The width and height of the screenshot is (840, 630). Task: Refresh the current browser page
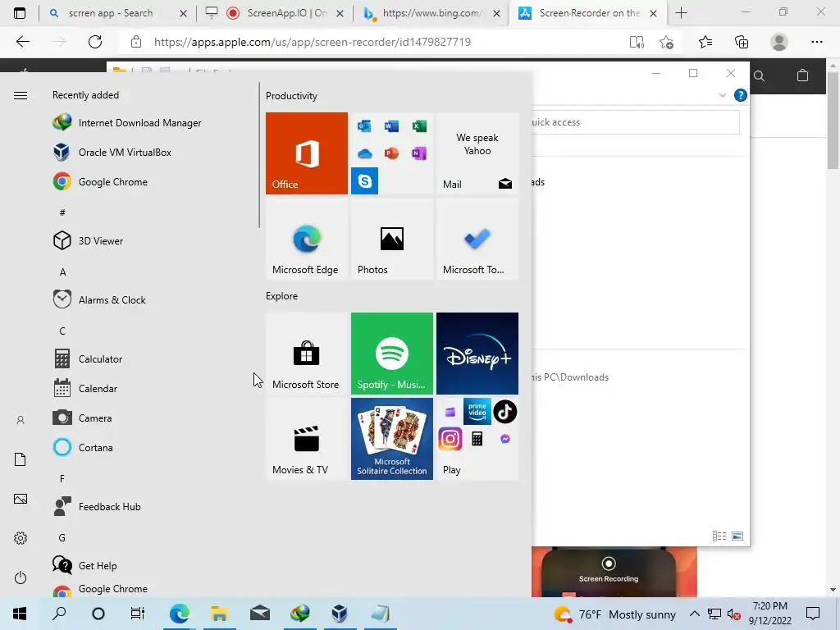pos(95,42)
